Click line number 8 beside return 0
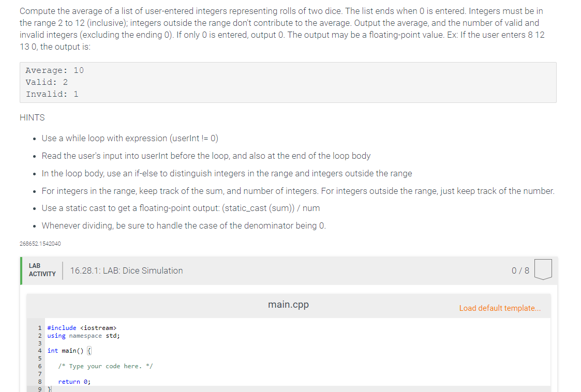Viewport: 581px width, 392px height. click(40, 381)
